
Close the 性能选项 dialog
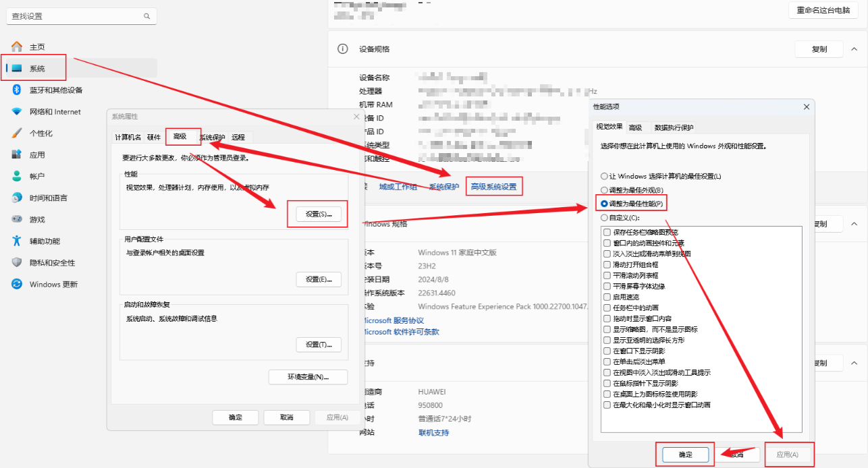point(806,107)
